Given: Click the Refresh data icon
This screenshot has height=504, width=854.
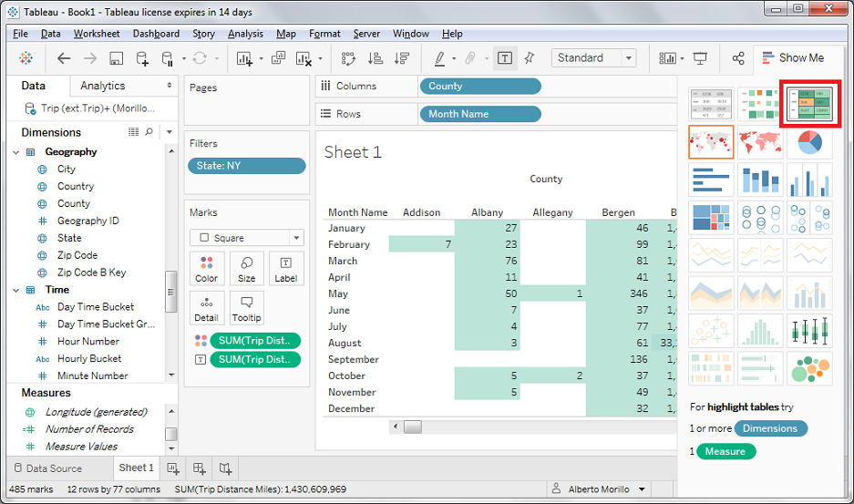Looking at the screenshot, I should 200,57.
